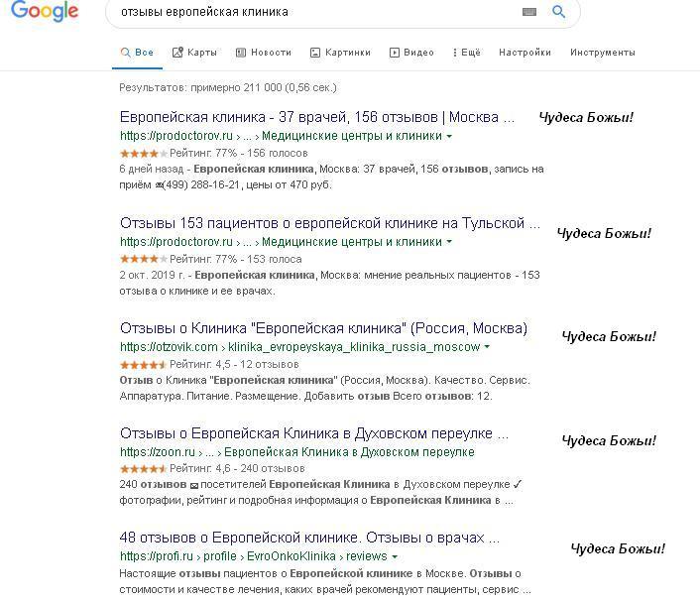
Task: Open "Европейская клиника - 37 врачей" result
Action: pyautogui.click(x=317, y=117)
